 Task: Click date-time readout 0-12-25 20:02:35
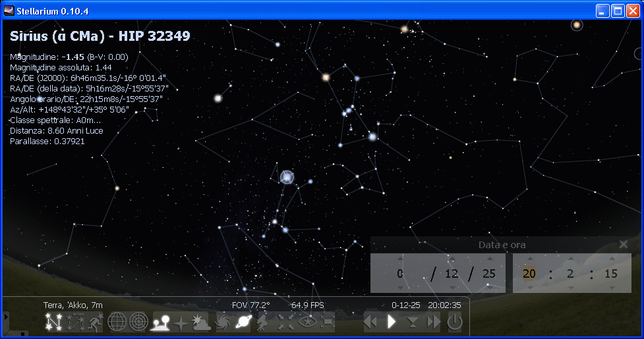tap(426, 305)
